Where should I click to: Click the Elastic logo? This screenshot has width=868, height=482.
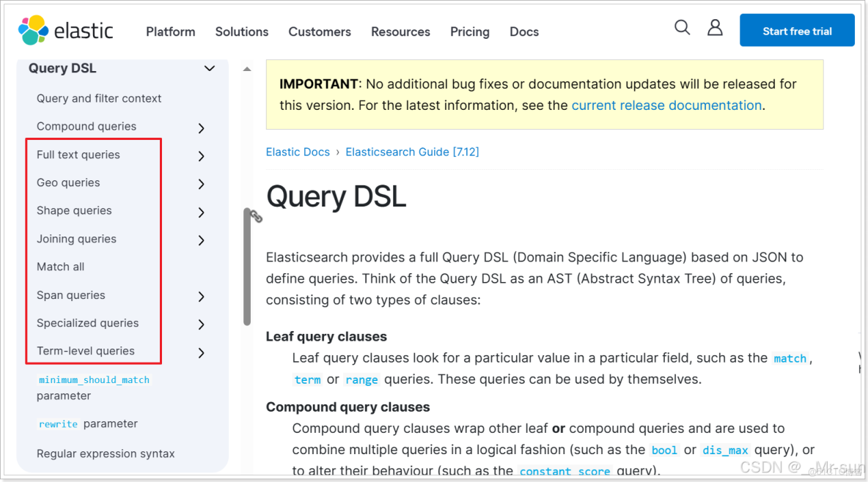pos(65,31)
